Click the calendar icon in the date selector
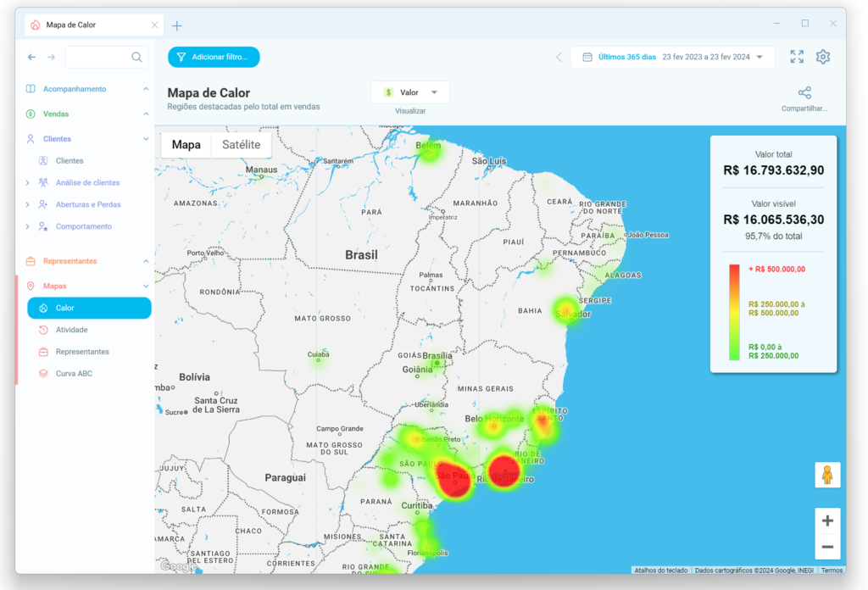 (x=588, y=57)
